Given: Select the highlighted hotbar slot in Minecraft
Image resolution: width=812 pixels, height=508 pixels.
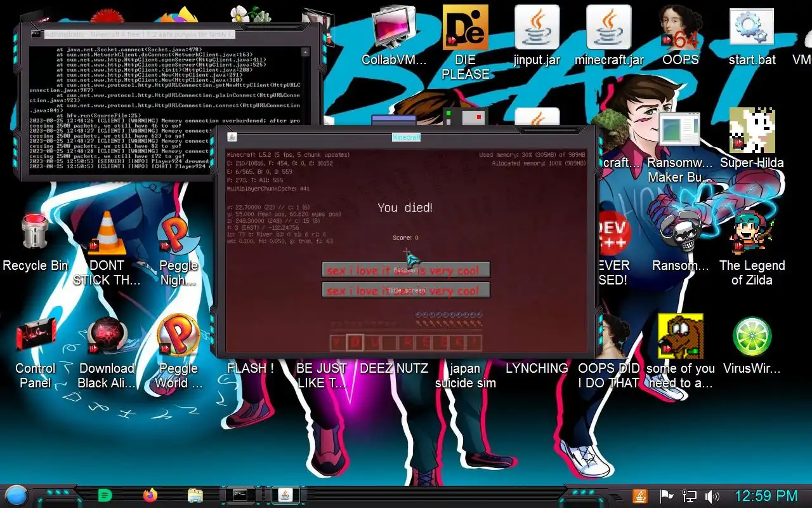Looking at the screenshot, I should point(356,343).
